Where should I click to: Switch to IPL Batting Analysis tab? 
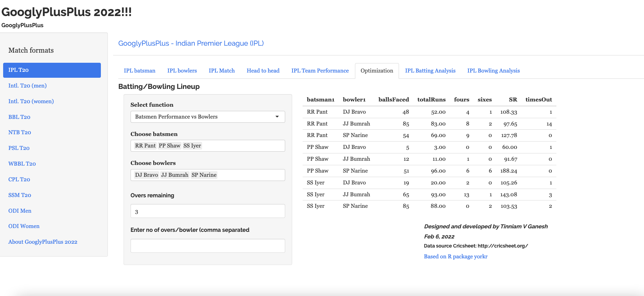click(430, 71)
